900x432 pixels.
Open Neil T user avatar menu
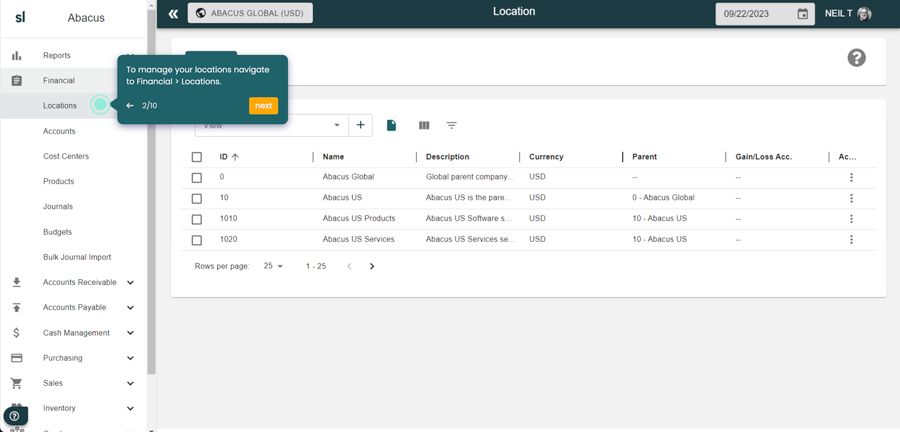[864, 14]
